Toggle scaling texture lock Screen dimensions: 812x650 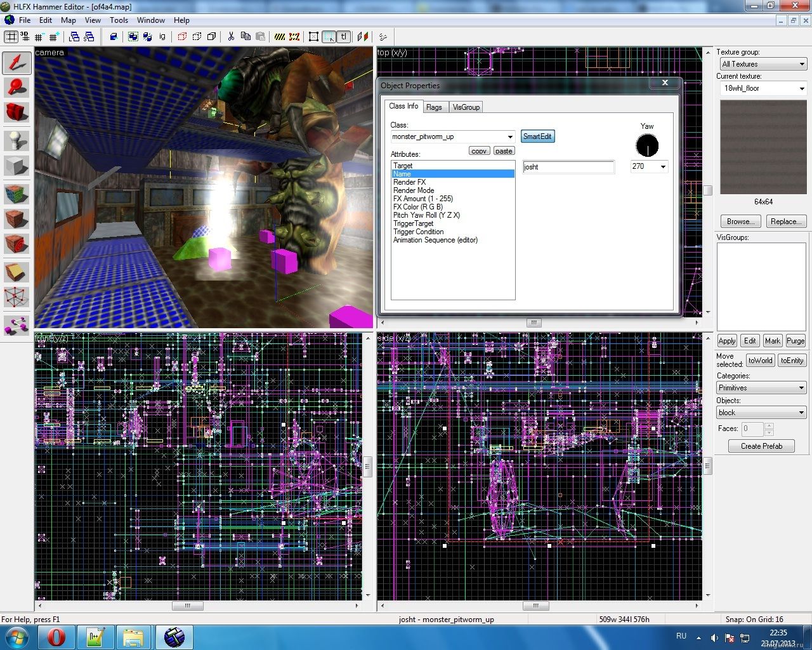(363, 37)
